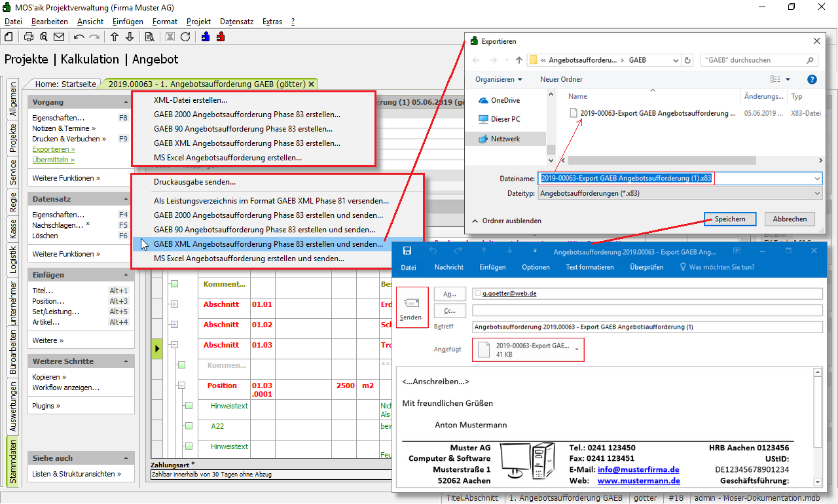The width and height of the screenshot is (838, 504).
Task: Click the Senden envelope icon in the email
Action: [411, 303]
